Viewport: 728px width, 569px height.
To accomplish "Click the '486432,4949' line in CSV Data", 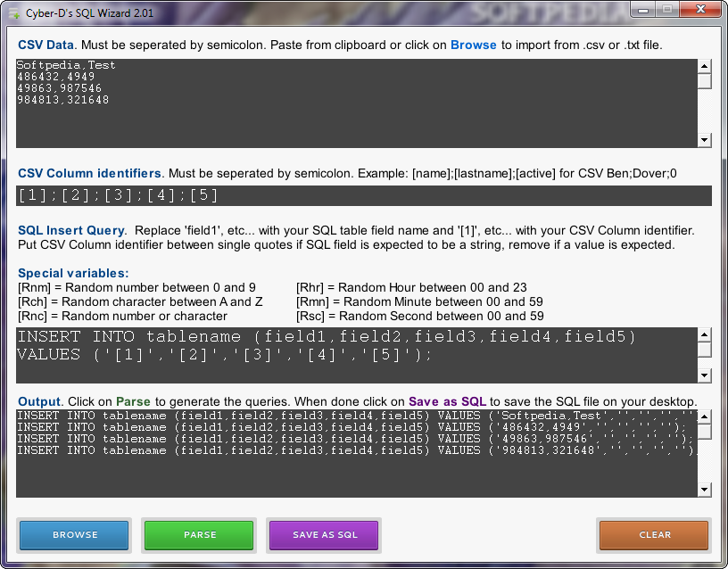I will coord(55,77).
